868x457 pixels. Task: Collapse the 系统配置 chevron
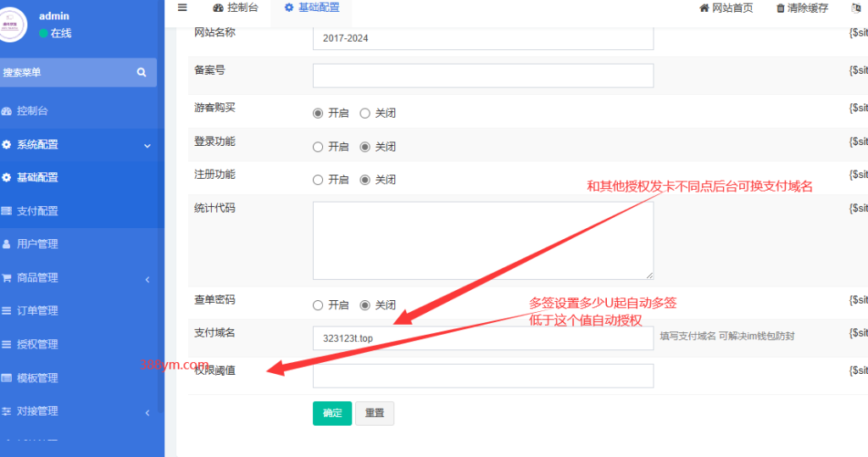coord(147,146)
